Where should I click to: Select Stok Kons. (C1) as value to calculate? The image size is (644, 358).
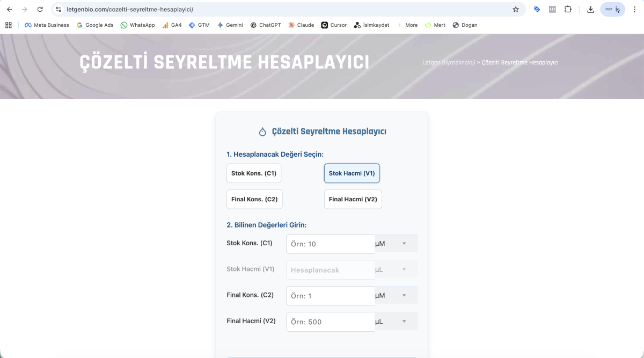(253, 173)
